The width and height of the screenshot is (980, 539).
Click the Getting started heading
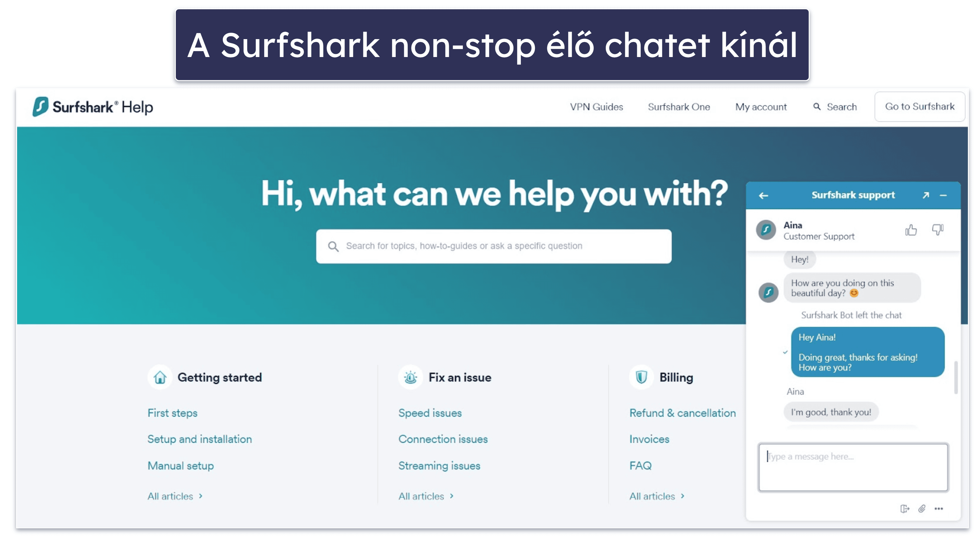click(x=219, y=378)
